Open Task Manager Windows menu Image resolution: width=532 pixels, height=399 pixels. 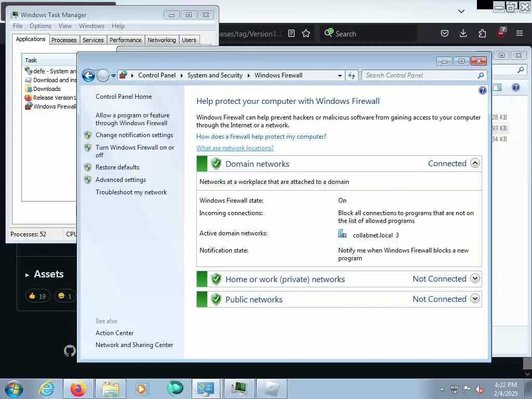pyautogui.click(x=91, y=26)
